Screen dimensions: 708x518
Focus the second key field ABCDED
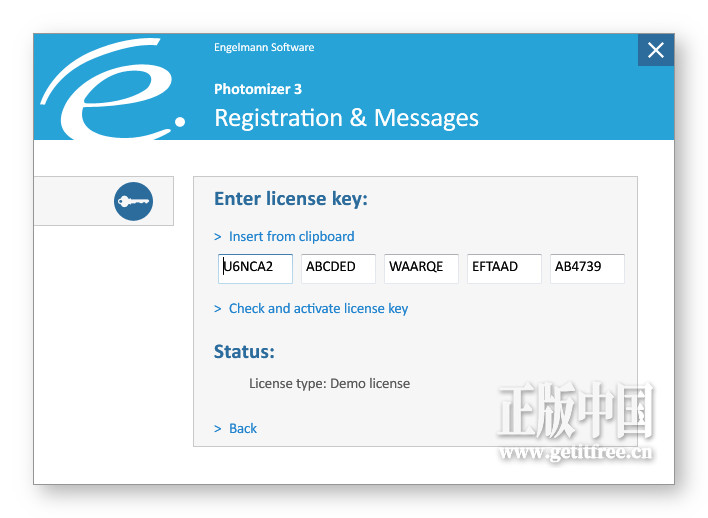click(x=338, y=269)
